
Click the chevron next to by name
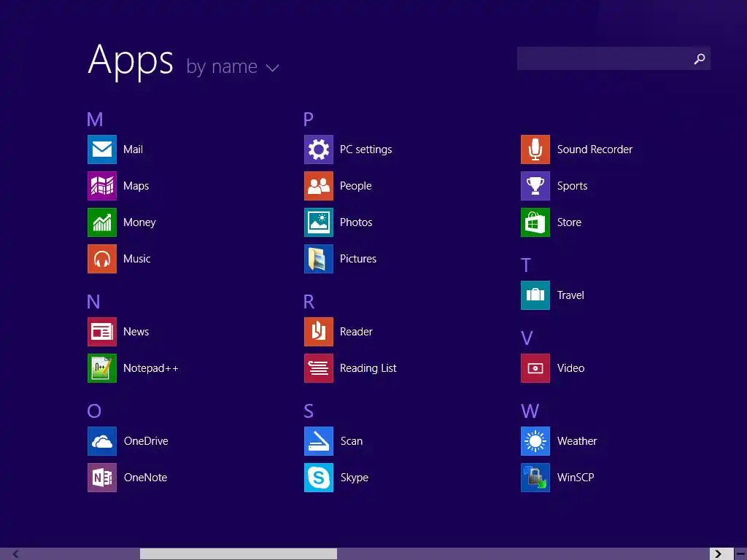coord(272,69)
